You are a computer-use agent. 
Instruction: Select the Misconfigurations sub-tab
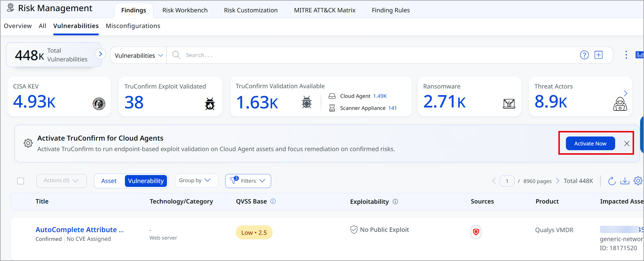tap(133, 26)
